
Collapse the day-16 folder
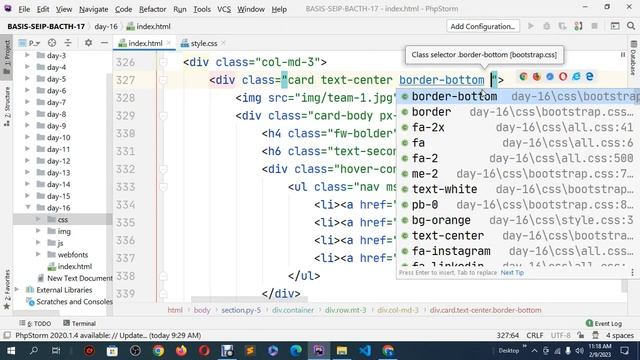pos(27,208)
